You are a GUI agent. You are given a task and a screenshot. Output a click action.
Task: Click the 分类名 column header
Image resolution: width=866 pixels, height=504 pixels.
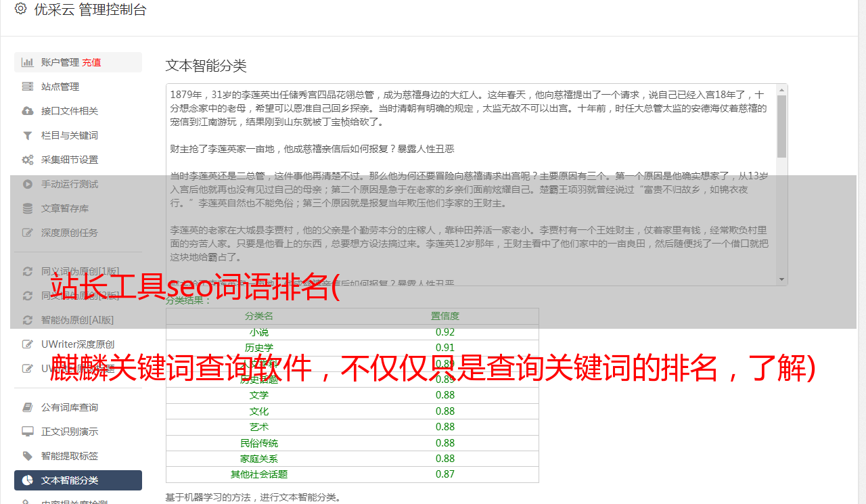(x=259, y=316)
